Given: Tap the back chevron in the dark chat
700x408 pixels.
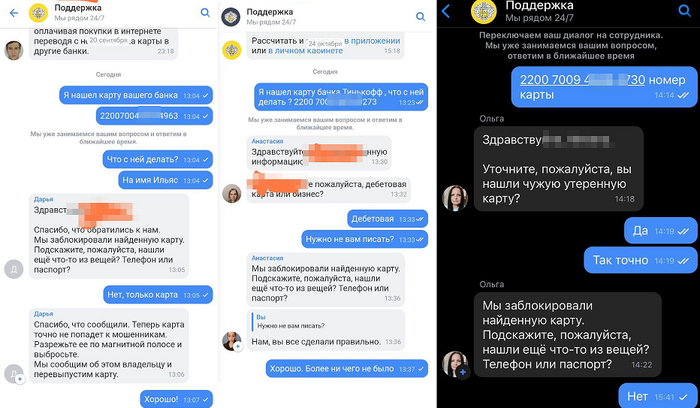Looking at the screenshot, I should coord(446,11).
